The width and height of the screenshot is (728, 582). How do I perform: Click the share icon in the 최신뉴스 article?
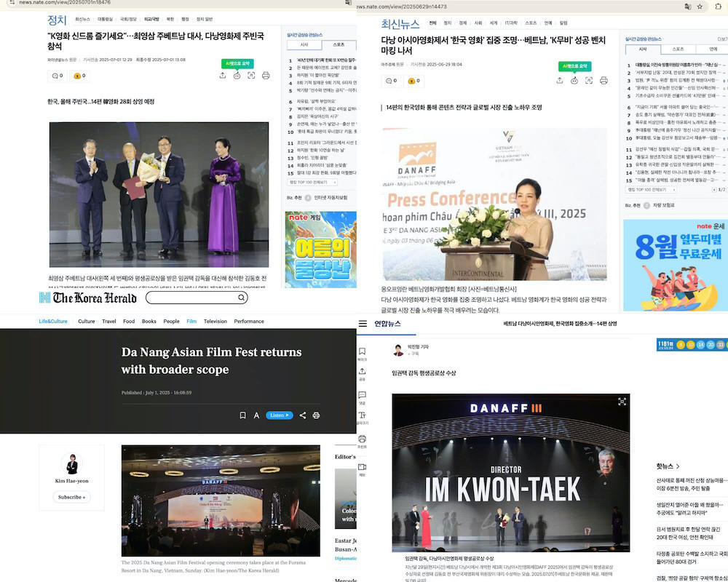tap(559, 81)
